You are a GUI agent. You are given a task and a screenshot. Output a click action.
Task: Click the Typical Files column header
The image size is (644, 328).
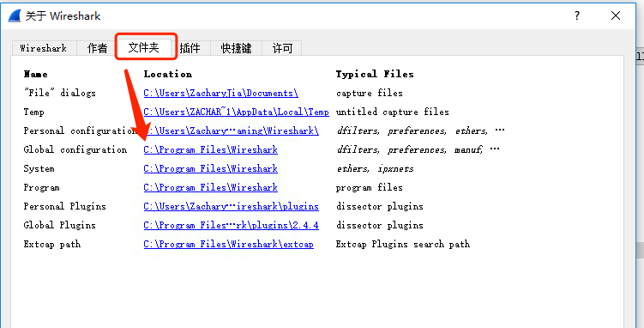pos(375,74)
